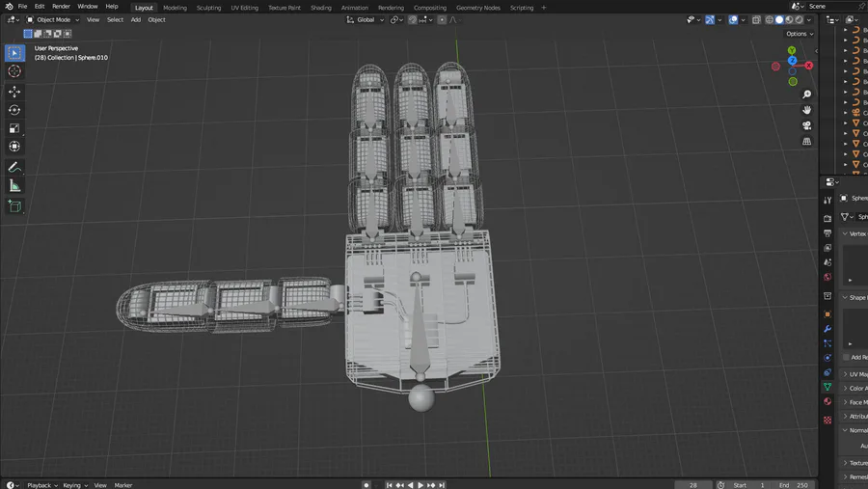Viewport: 868px width, 489px height.
Task: Open the Options dropdown
Action: (800, 34)
